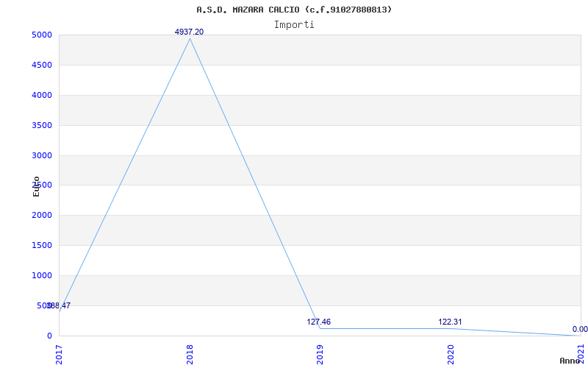Select the 4937.20 data label
Image resolution: width=588 pixels, height=368 pixels.
(x=190, y=32)
